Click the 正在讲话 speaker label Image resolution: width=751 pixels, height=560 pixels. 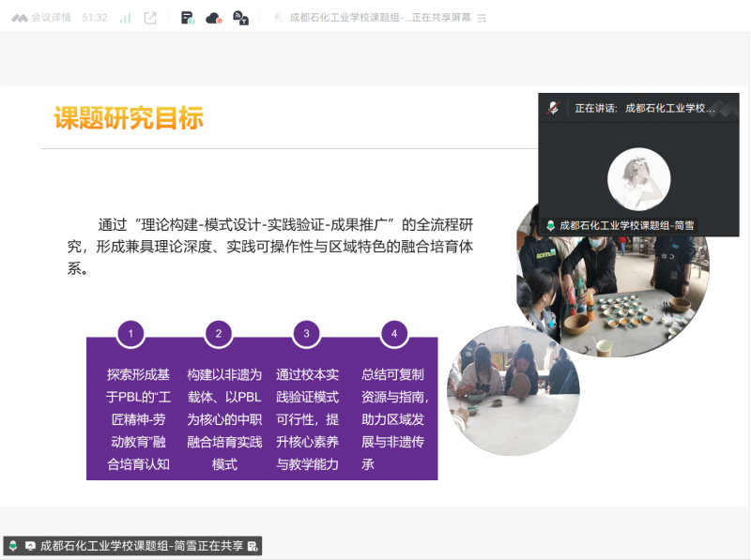(596, 108)
